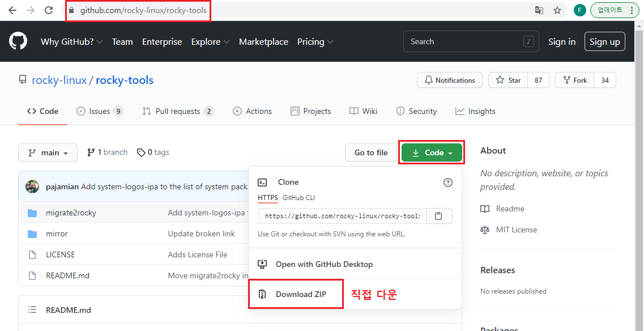This screenshot has height=331, width=644.
Task: Switch to the Wiki tab
Action: tap(364, 112)
